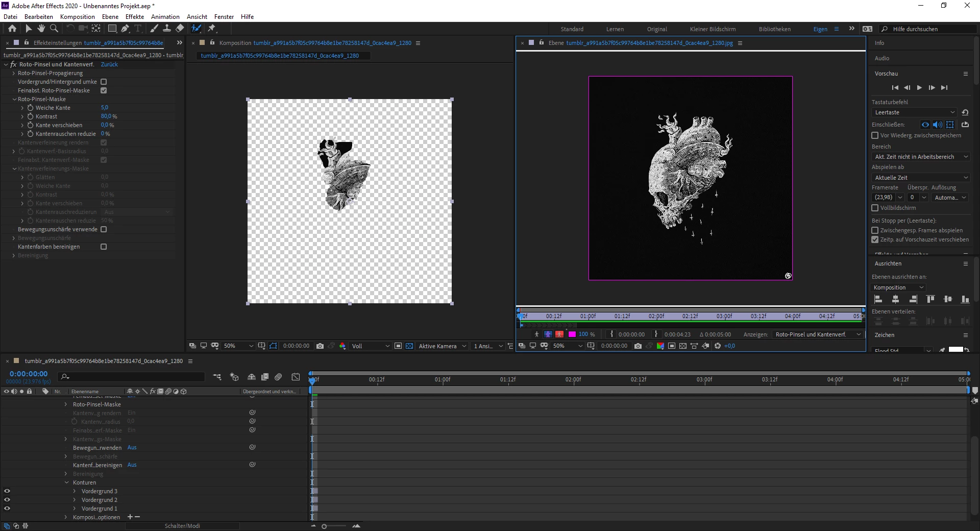Switch to the Standard workspace
The image size is (980, 531).
pos(572,29)
